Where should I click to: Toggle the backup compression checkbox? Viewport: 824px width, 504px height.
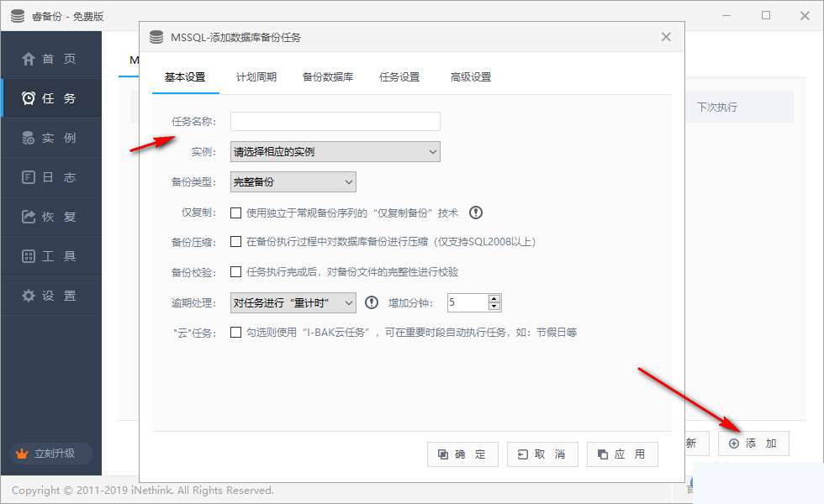click(x=236, y=242)
